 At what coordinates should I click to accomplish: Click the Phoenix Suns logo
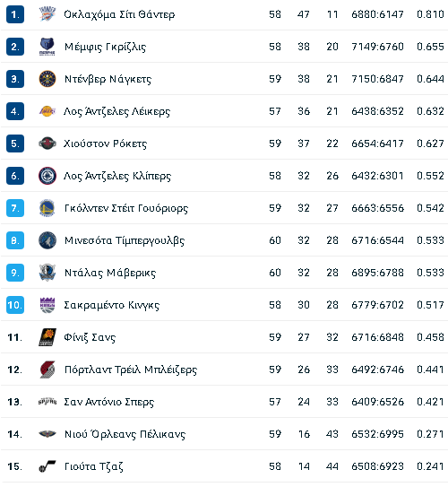[47, 337]
